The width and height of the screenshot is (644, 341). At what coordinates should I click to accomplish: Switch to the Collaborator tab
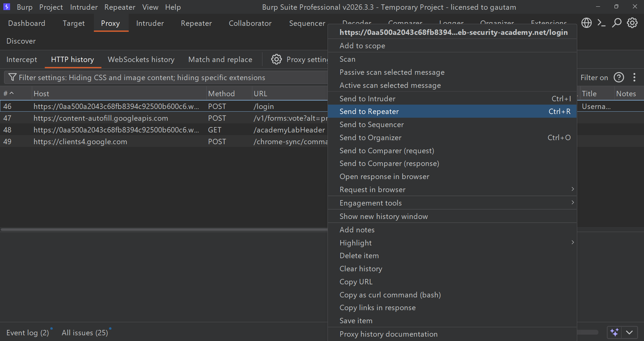click(250, 23)
